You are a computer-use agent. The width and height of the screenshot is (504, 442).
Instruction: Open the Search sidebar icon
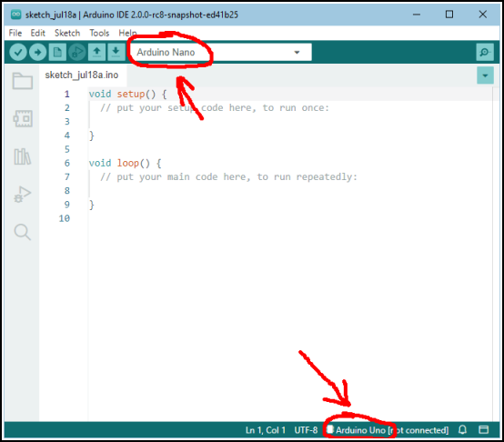(x=23, y=232)
